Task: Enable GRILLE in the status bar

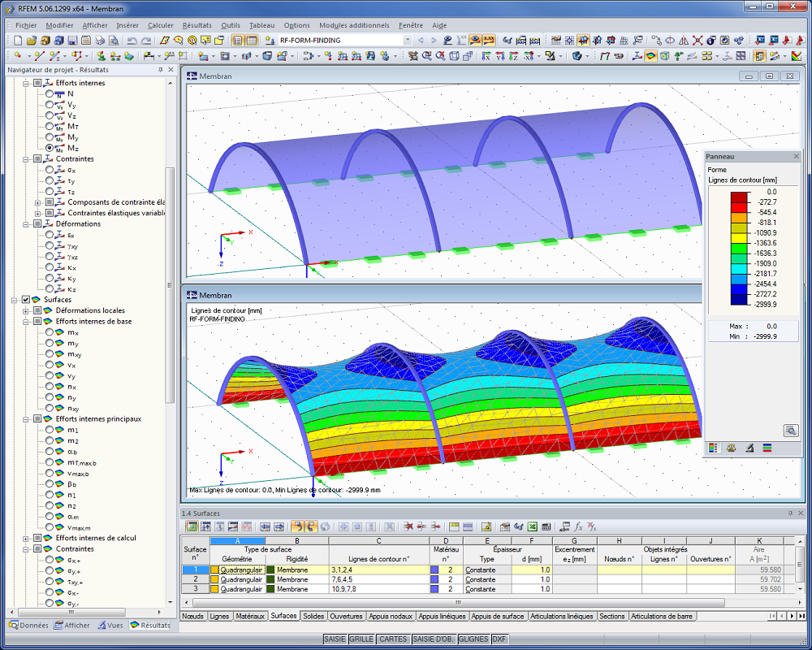Action: [x=364, y=639]
